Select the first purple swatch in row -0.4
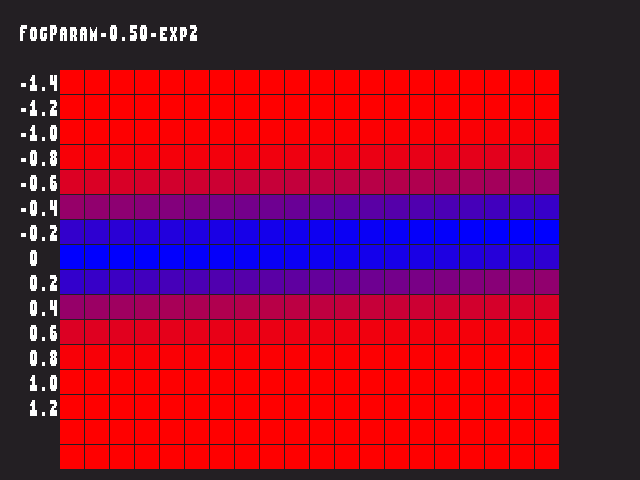The width and height of the screenshot is (640, 480). point(72,207)
